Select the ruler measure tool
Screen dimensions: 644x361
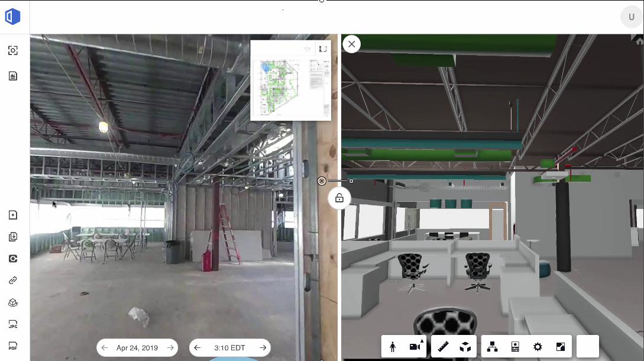(x=443, y=347)
